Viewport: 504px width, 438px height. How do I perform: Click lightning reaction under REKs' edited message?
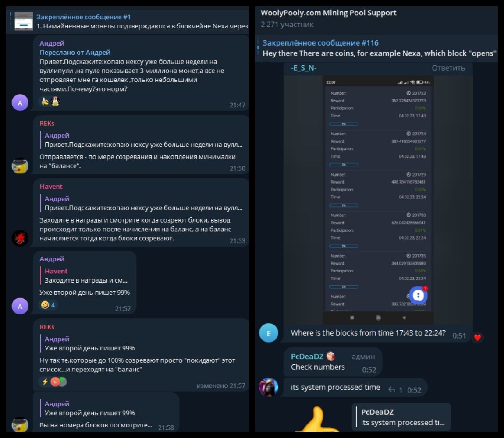[44, 382]
